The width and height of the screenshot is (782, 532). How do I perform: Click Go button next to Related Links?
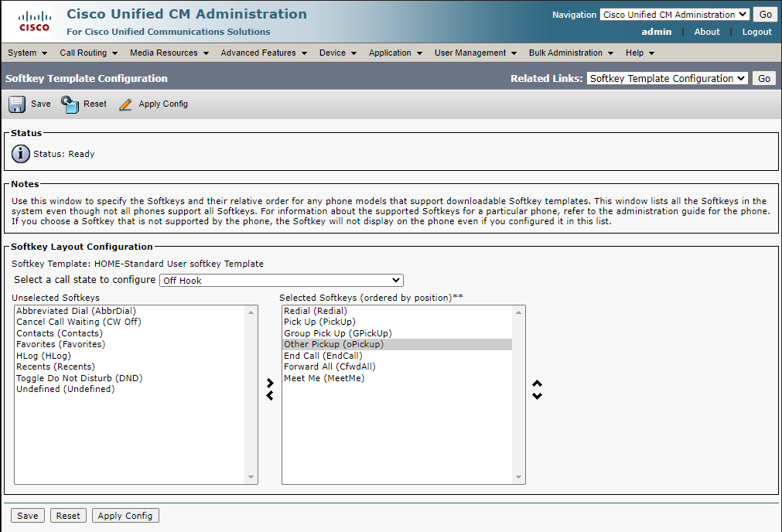tap(763, 78)
